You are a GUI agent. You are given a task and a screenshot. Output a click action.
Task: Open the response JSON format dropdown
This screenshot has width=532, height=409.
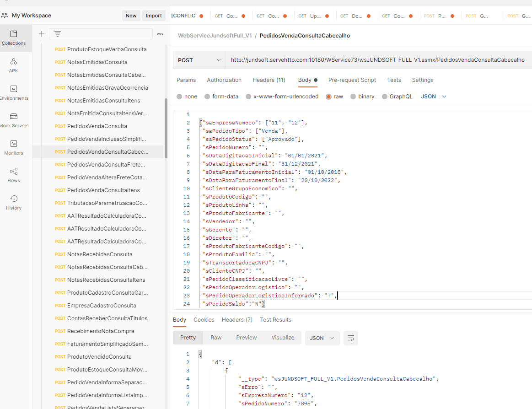tap(322, 338)
